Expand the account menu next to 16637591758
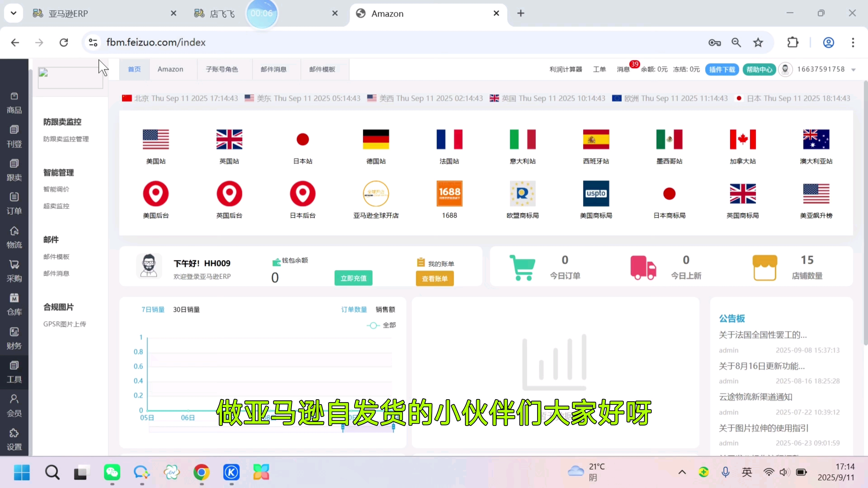Viewport: 868px width, 488px height. tap(854, 70)
